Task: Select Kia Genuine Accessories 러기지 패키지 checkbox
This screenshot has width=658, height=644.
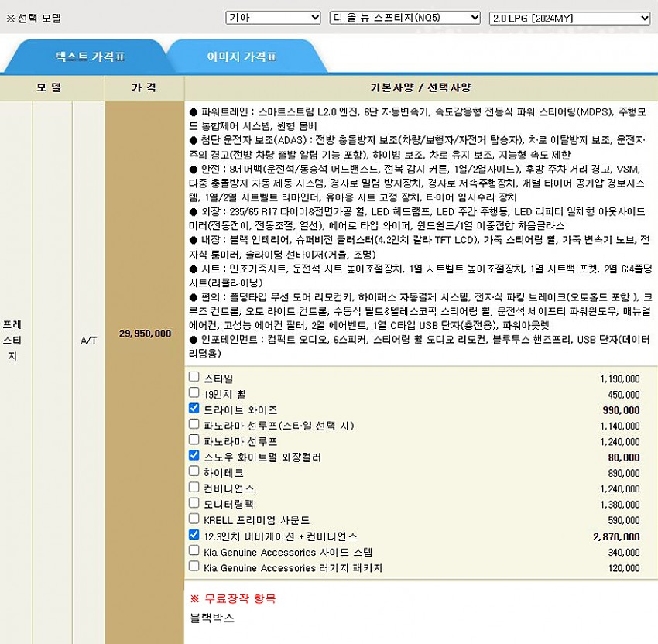Action: click(194, 567)
